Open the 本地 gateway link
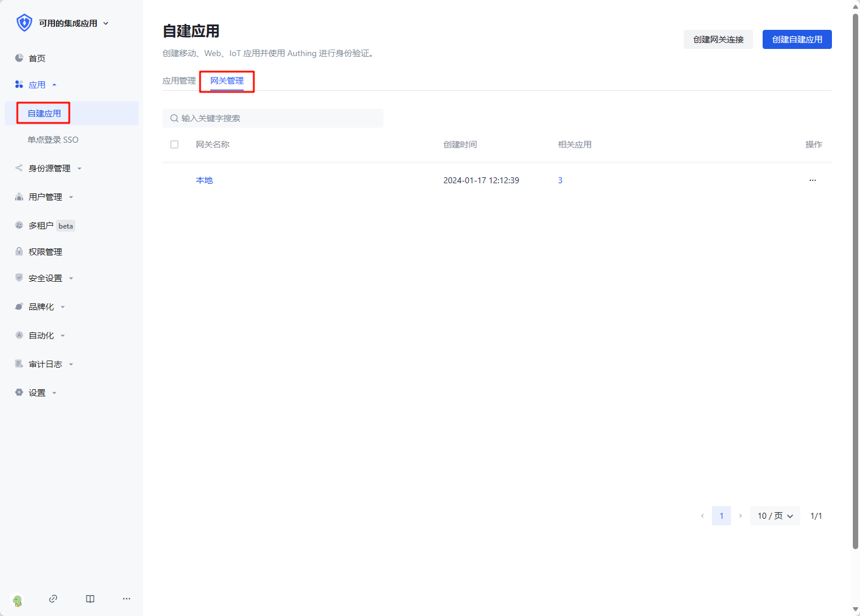Screen dimensions: 860x616 [x=204, y=180]
